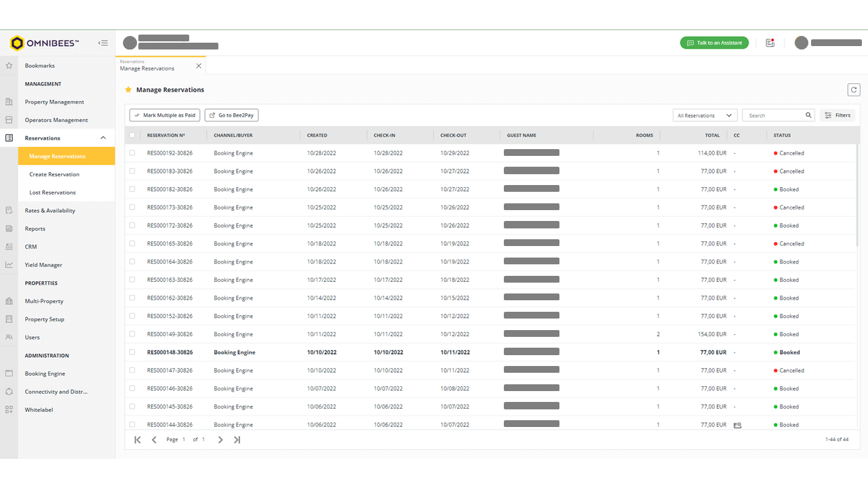
Task: Click the Users people icon in sidebar
Action: (x=9, y=337)
